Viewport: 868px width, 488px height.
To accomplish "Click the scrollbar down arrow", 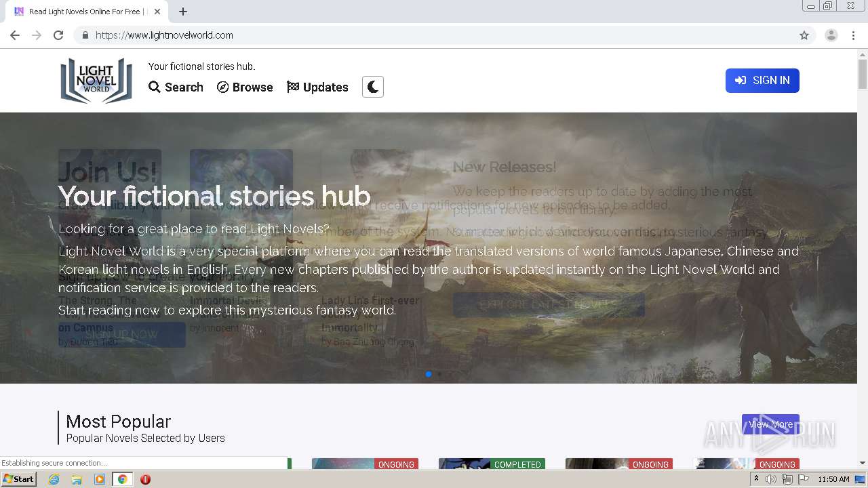I will click(x=863, y=464).
